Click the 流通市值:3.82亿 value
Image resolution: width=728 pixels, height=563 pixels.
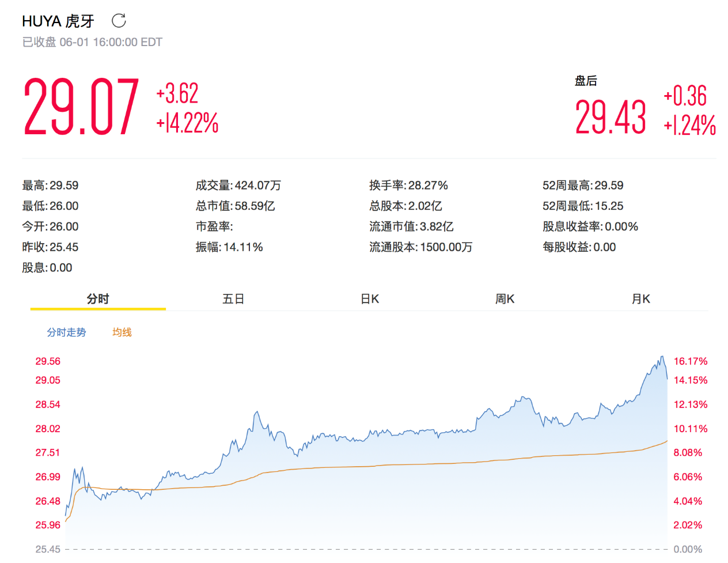coord(411,226)
